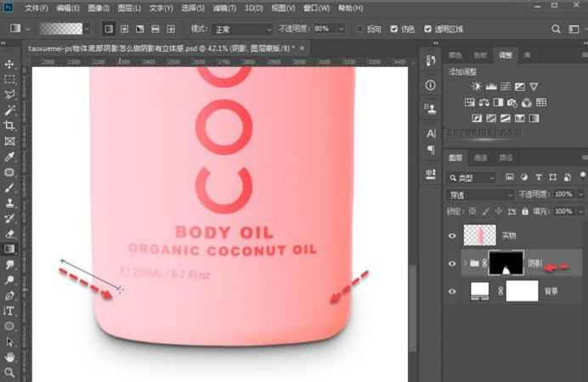Viewport: 588px width, 382px height.
Task: Open the layer filter 类型 dropdown
Action: click(x=472, y=178)
